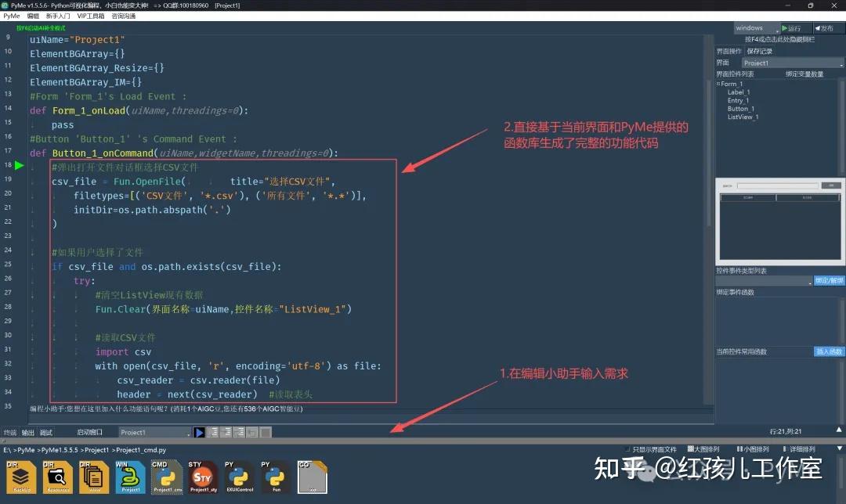846x504 pixels.
Task: Click second indent icon after play button
Action: pos(226,432)
